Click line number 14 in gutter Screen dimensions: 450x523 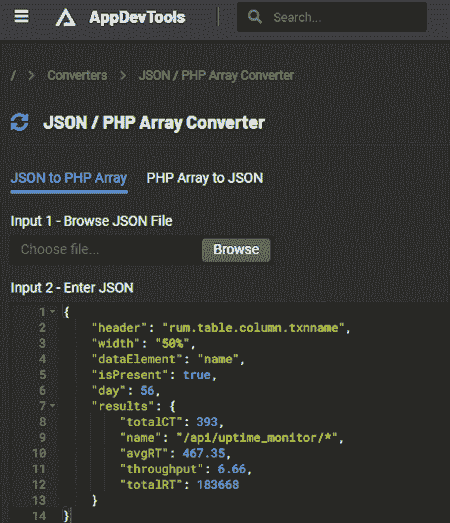point(39,516)
